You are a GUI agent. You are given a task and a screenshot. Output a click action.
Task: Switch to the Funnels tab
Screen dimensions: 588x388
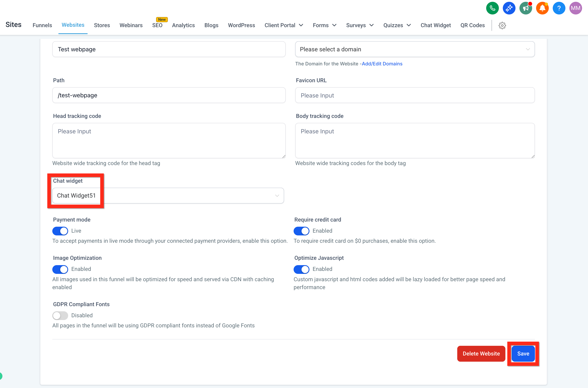pos(42,25)
